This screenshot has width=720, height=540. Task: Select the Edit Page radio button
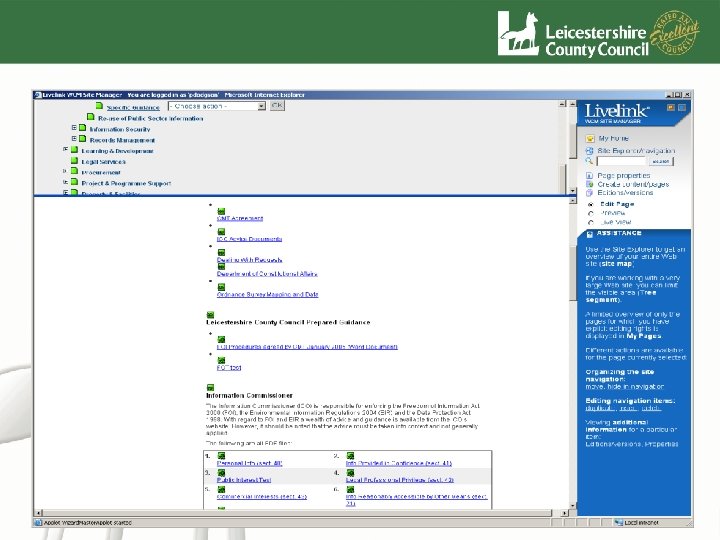[x=591, y=204]
